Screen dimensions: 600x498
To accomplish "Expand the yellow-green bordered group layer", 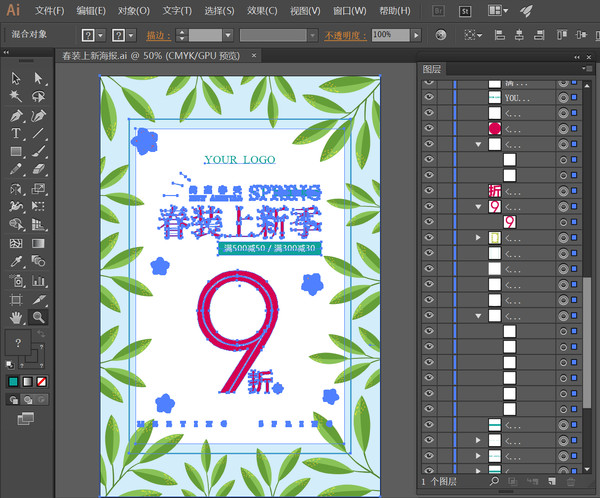I will (x=478, y=238).
